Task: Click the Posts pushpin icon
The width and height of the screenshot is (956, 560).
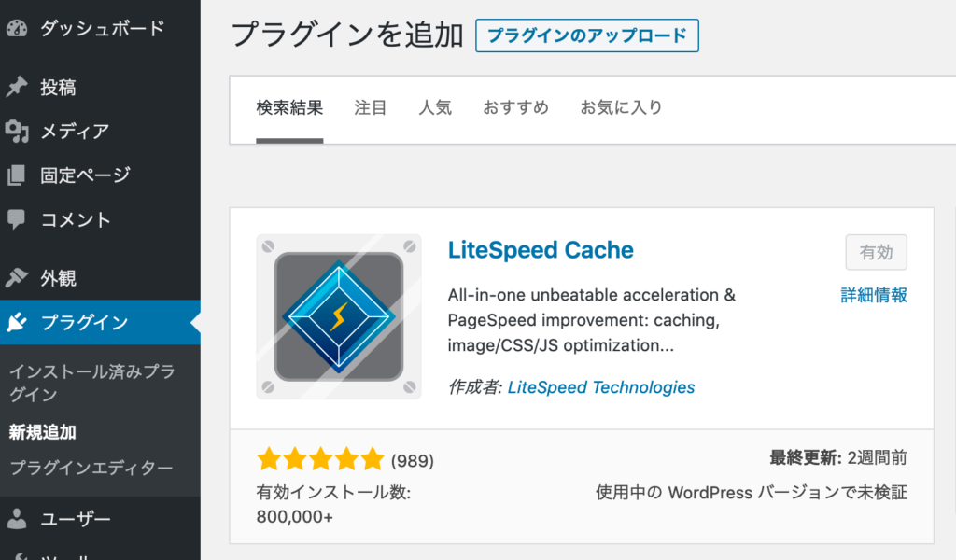Action: (17, 88)
